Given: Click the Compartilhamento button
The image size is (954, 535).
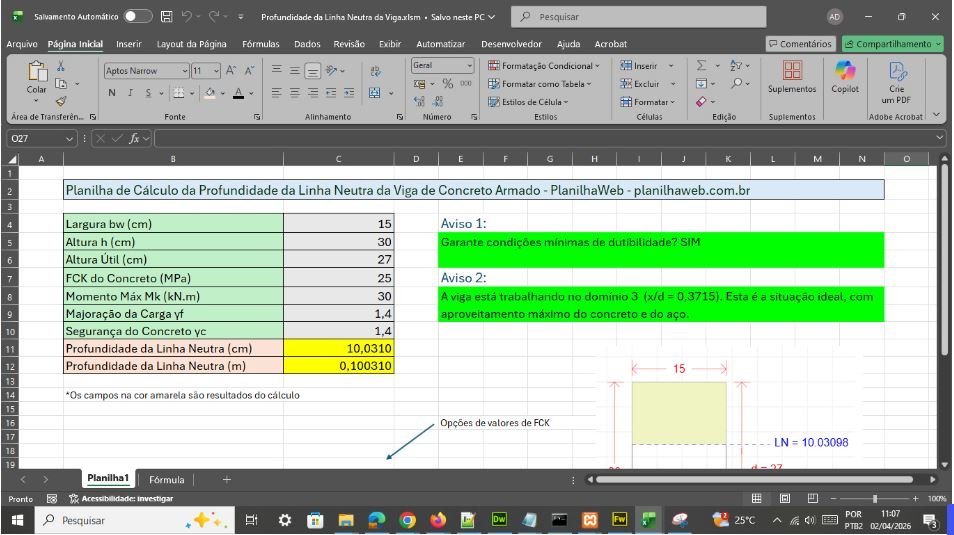Looking at the screenshot, I should pos(892,44).
